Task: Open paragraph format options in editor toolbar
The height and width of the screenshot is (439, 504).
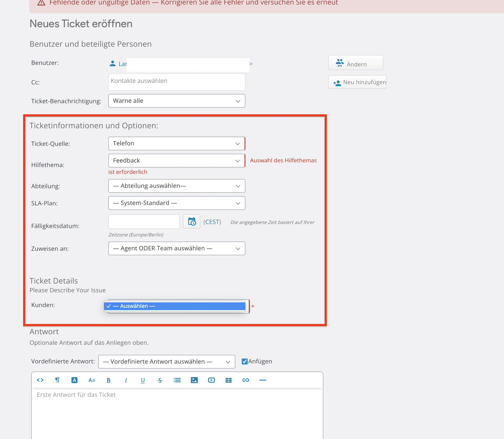Action: (x=57, y=380)
